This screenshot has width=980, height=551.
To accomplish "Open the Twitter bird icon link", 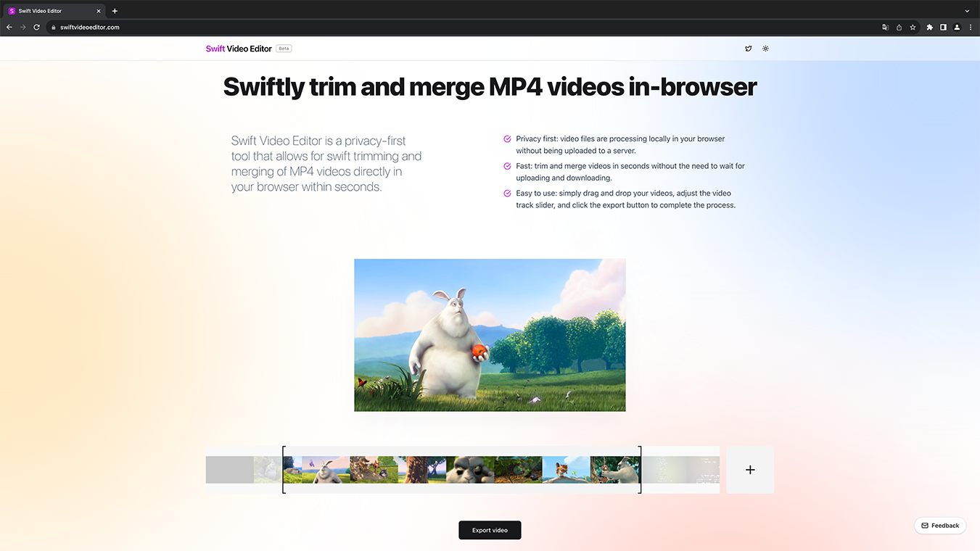I will [749, 49].
